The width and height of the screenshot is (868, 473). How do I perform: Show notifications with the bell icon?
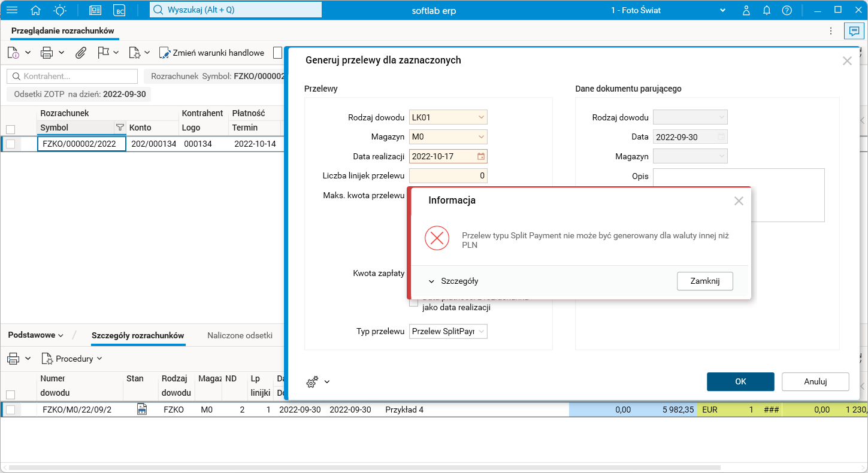767,10
